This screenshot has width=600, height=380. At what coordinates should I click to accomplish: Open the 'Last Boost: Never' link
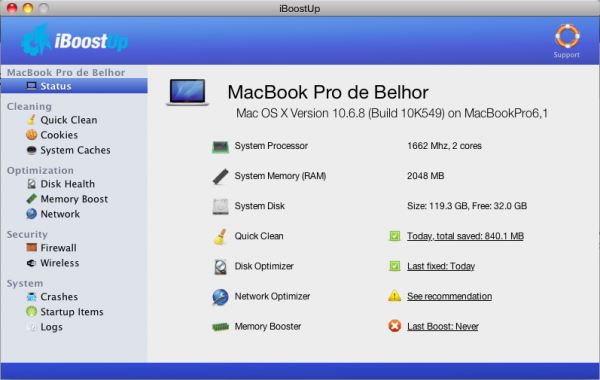pyautogui.click(x=443, y=326)
